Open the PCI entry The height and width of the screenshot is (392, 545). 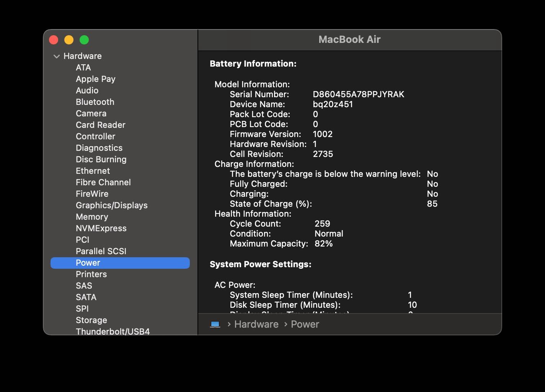(x=82, y=240)
